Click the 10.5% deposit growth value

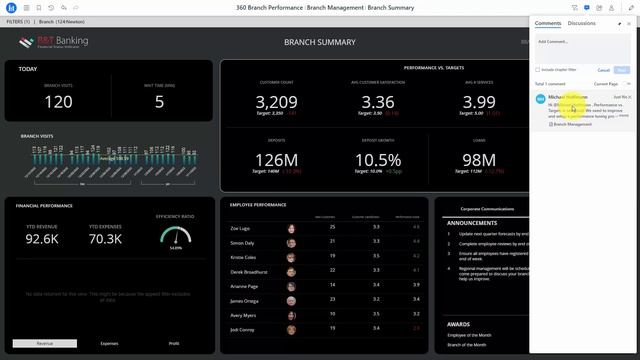pyautogui.click(x=378, y=160)
